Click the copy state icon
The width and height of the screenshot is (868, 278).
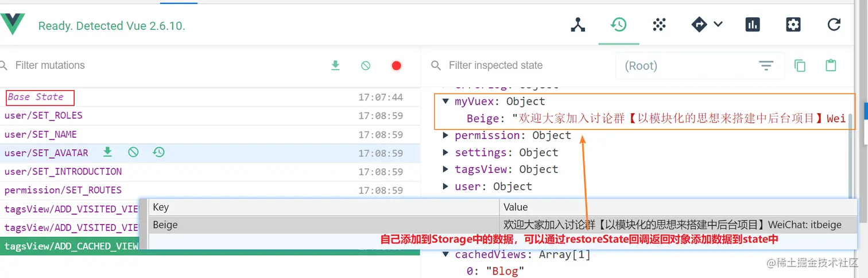click(x=800, y=65)
